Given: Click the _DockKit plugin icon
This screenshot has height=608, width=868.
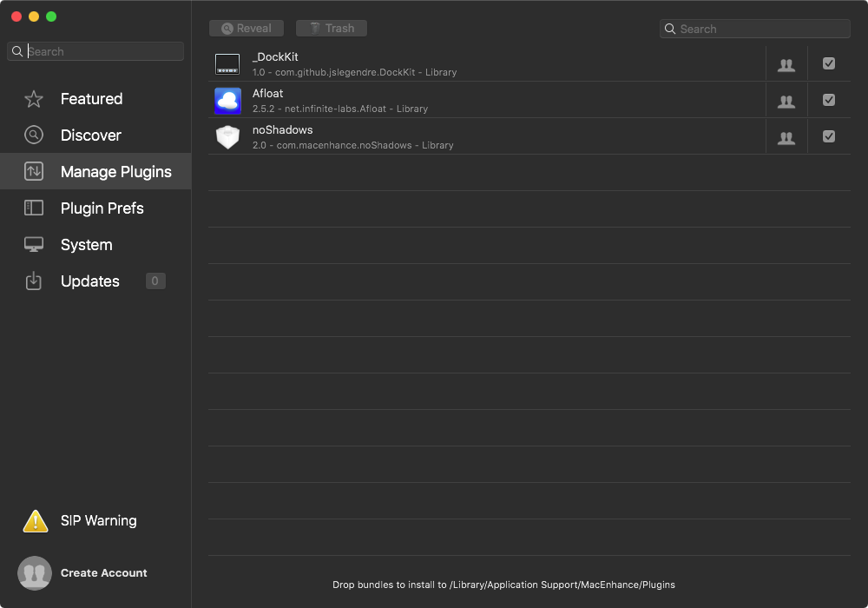Looking at the screenshot, I should coord(227,63).
